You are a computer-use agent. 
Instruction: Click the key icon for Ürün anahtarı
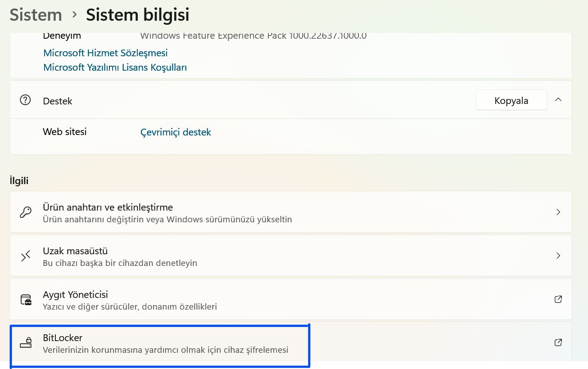(26, 212)
